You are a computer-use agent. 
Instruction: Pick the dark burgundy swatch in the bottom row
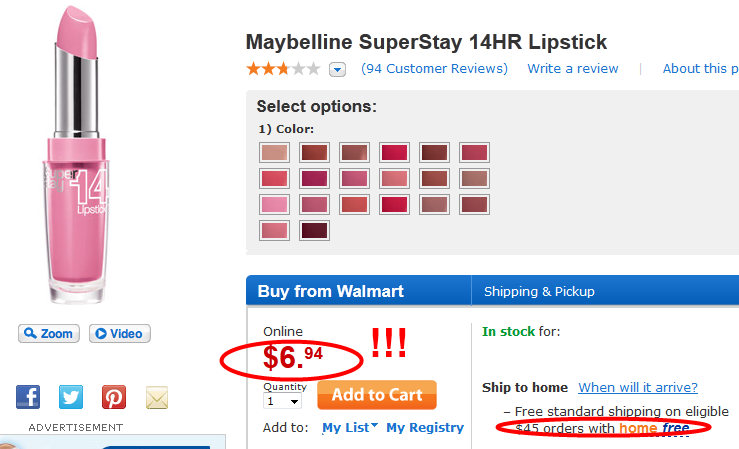(314, 230)
